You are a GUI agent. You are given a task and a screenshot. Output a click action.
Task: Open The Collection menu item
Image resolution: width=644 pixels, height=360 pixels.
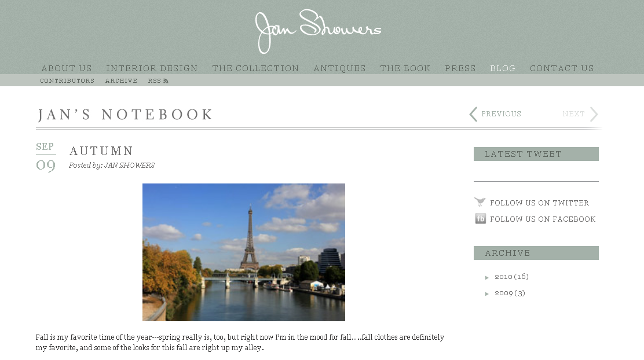click(x=255, y=68)
